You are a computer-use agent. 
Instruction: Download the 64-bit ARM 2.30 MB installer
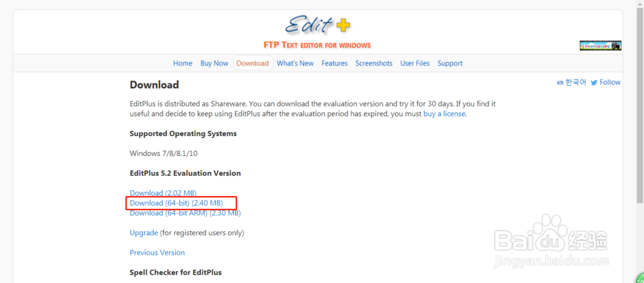point(185,213)
